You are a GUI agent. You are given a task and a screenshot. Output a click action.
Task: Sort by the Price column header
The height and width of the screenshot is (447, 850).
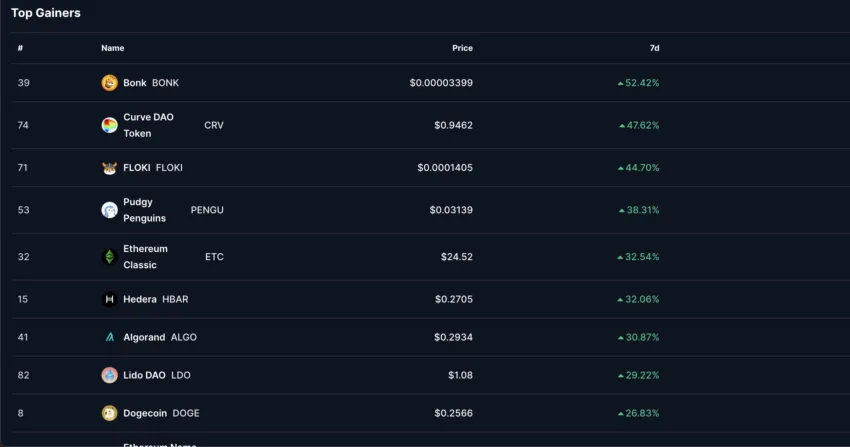[x=462, y=48]
